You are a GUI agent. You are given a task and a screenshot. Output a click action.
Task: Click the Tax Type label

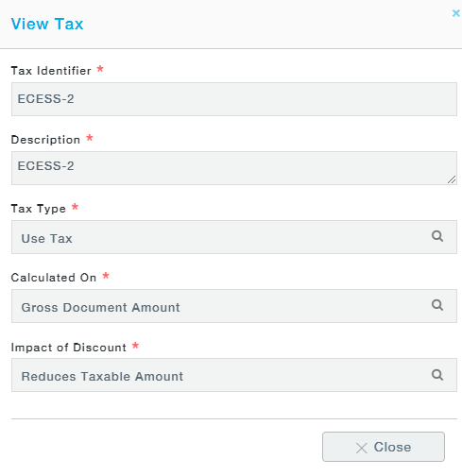point(39,209)
